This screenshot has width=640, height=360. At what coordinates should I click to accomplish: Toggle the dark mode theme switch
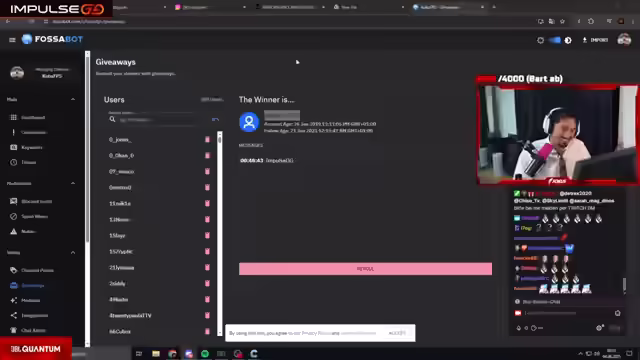pyautogui.click(x=554, y=40)
